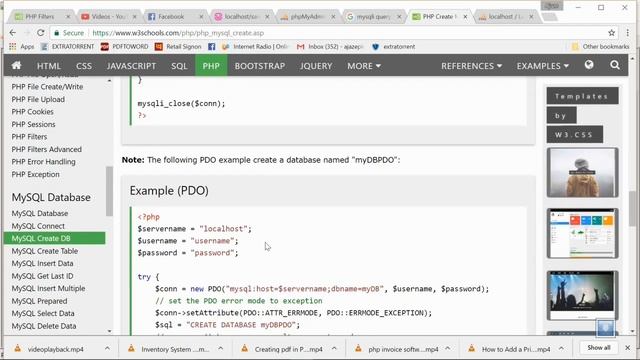640x360 pixels.
Task: Switch to the mysqli query Google tab
Action: (x=373, y=17)
